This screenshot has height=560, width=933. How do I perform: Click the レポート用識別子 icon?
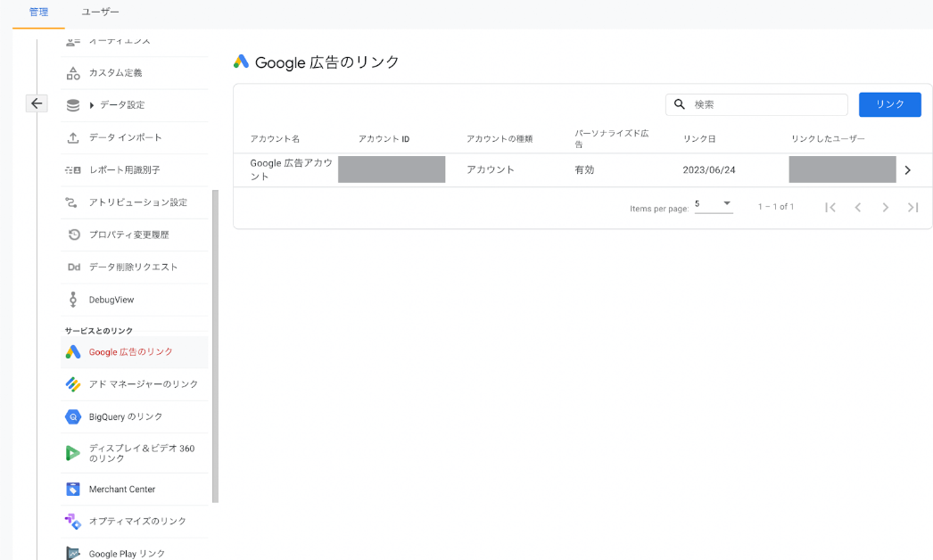tap(72, 170)
